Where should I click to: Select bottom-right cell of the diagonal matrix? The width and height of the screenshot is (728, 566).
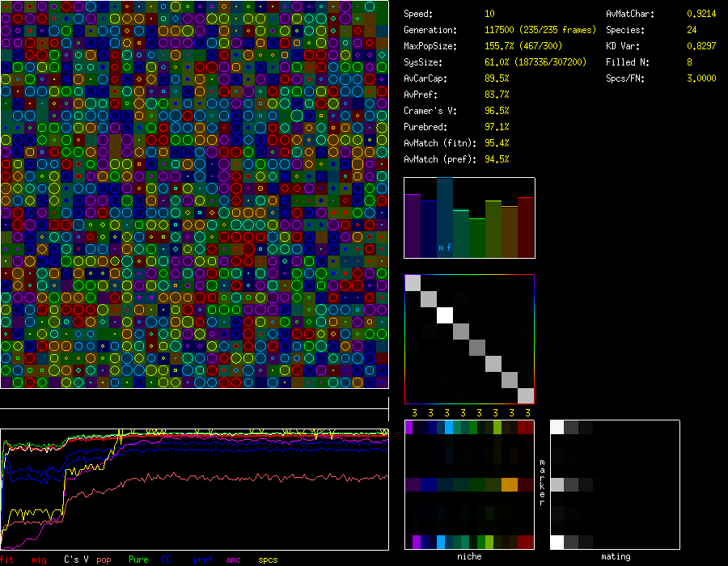[526, 395]
